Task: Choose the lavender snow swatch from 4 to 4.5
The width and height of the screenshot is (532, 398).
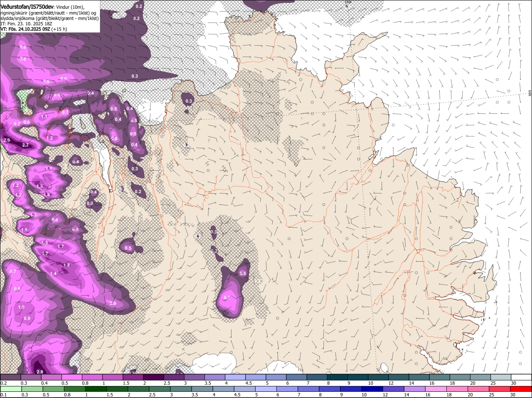Action: 235,377
